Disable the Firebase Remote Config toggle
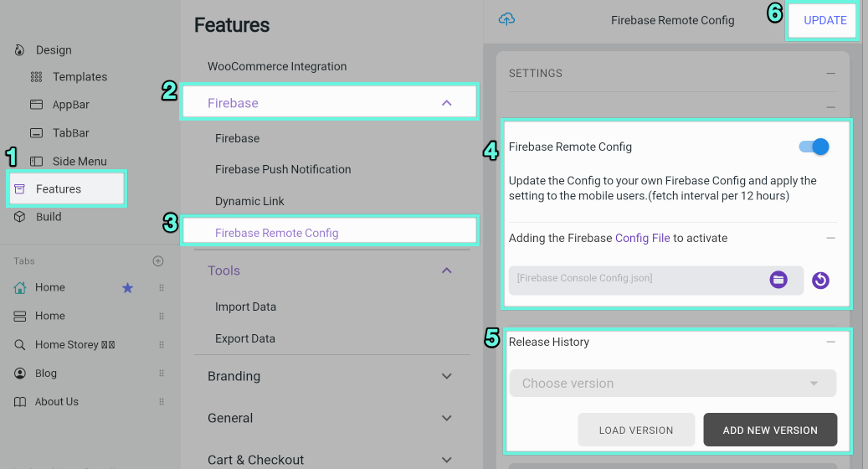The height and width of the screenshot is (469, 868). (x=814, y=147)
